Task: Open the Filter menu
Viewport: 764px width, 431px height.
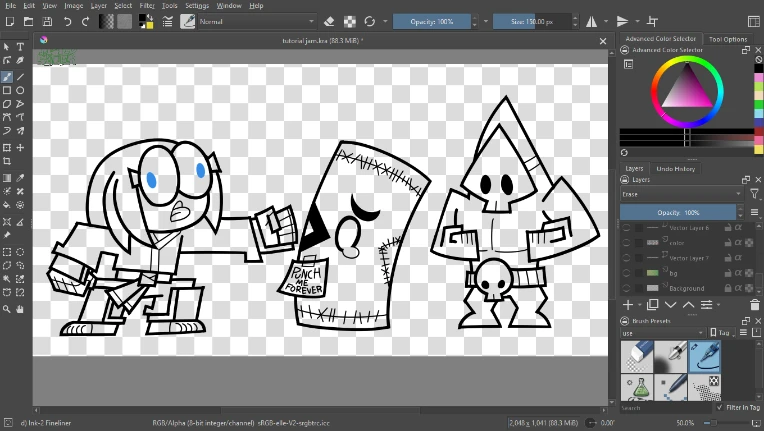Action: 147,5
